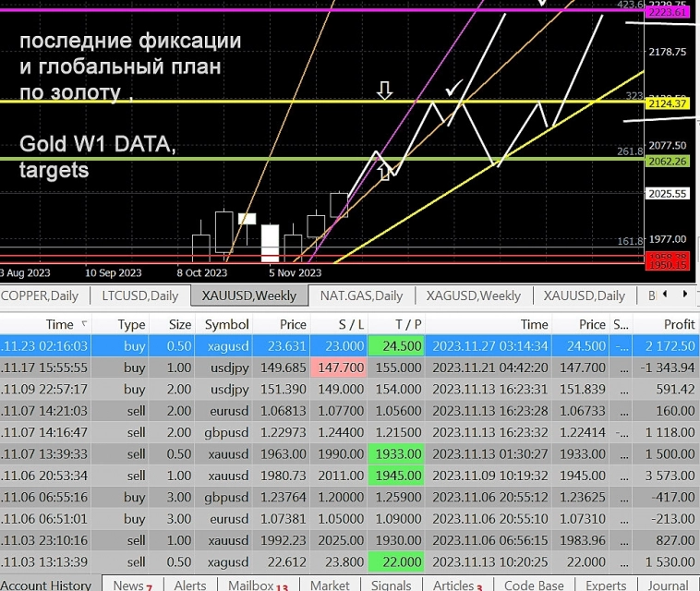Open the Mailbox tab
The height and width of the screenshot is (591, 700).
(x=257, y=585)
